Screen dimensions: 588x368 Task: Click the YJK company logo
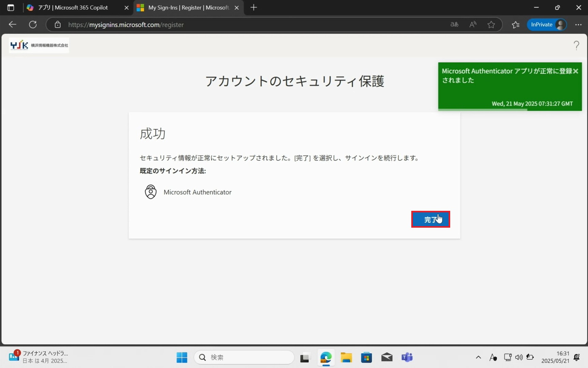39,45
